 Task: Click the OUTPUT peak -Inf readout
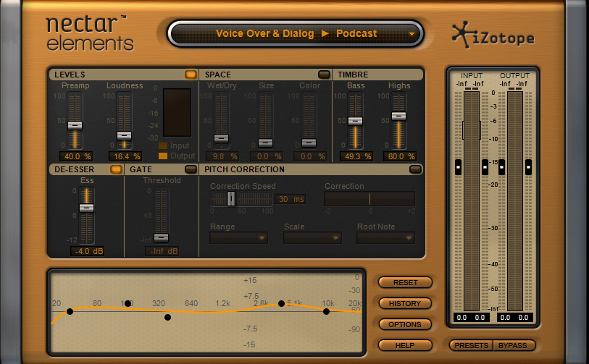click(x=514, y=84)
